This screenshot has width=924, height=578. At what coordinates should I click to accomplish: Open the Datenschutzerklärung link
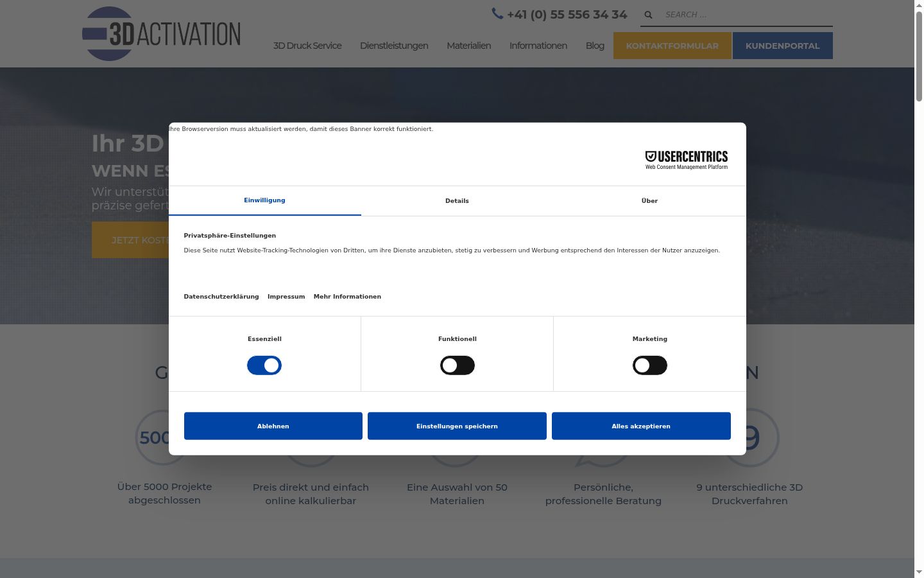coord(221,297)
